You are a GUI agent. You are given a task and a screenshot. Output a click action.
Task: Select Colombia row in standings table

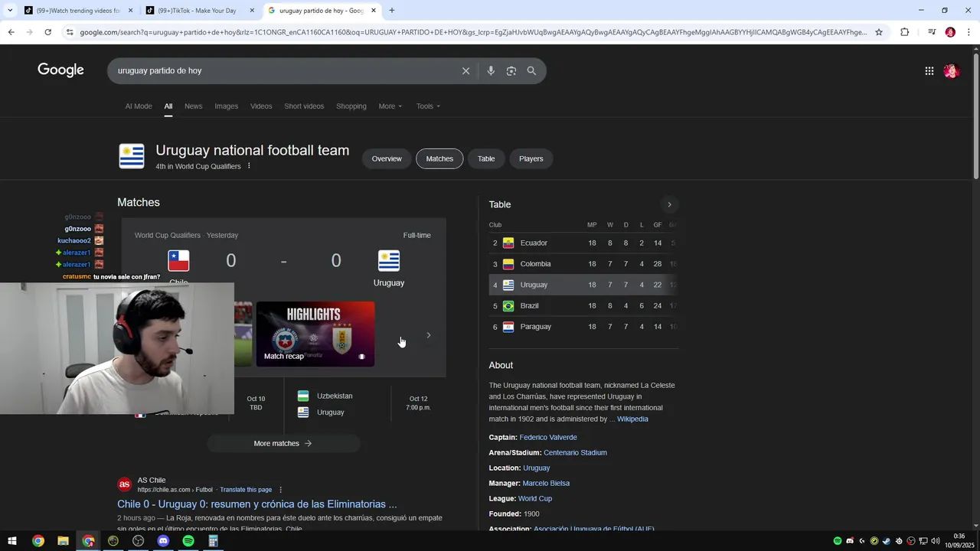tap(583, 264)
